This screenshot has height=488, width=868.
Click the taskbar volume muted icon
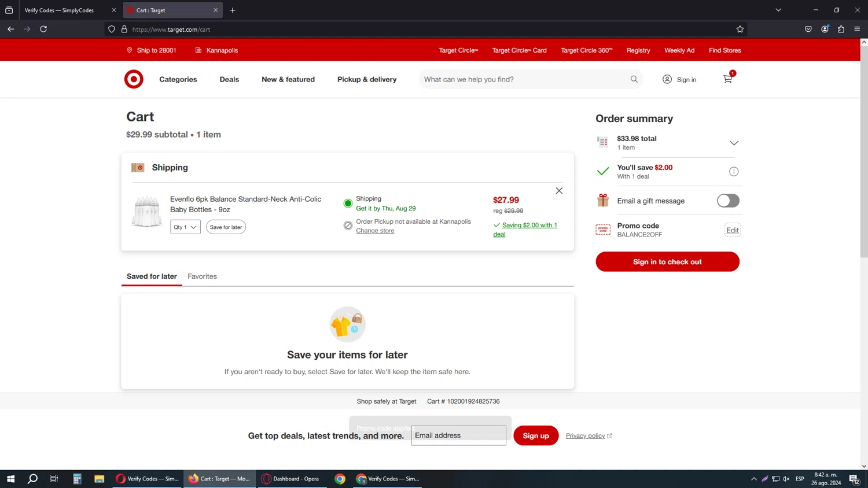click(x=786, y=479)
